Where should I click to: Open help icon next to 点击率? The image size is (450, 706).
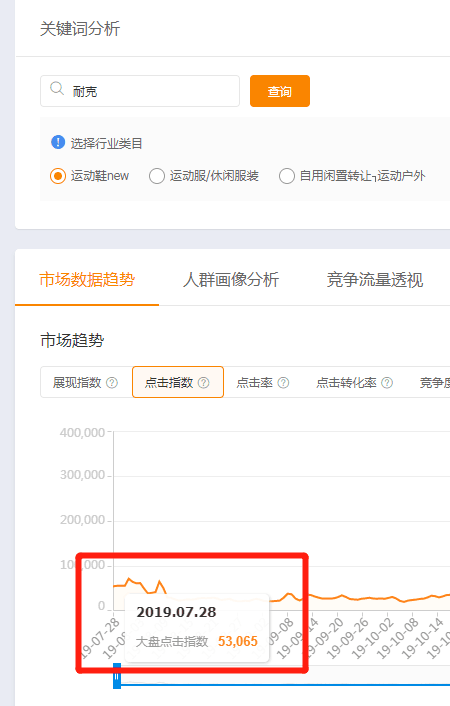coord(283,383)
